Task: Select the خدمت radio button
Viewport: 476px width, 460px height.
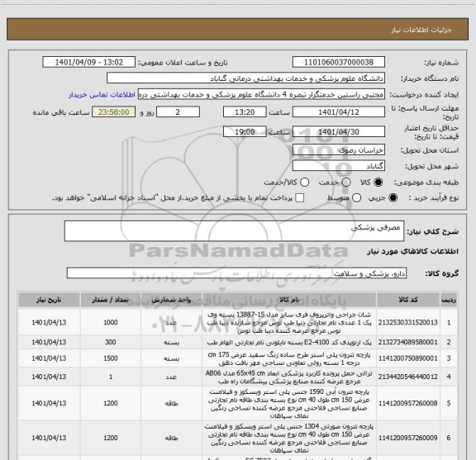Action: 345,183
